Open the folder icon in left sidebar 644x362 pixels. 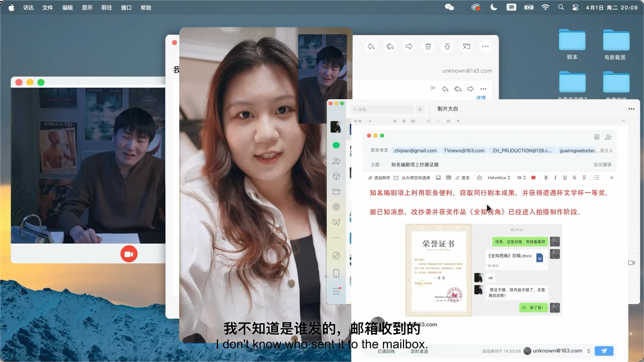336,192
